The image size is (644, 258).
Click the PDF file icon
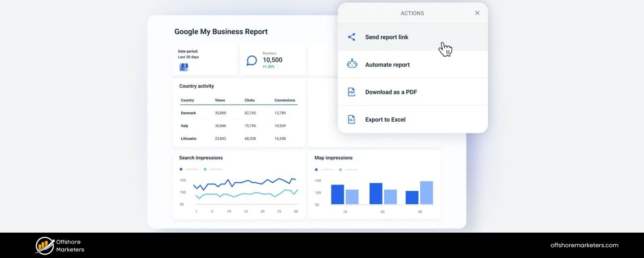[352, 92]
